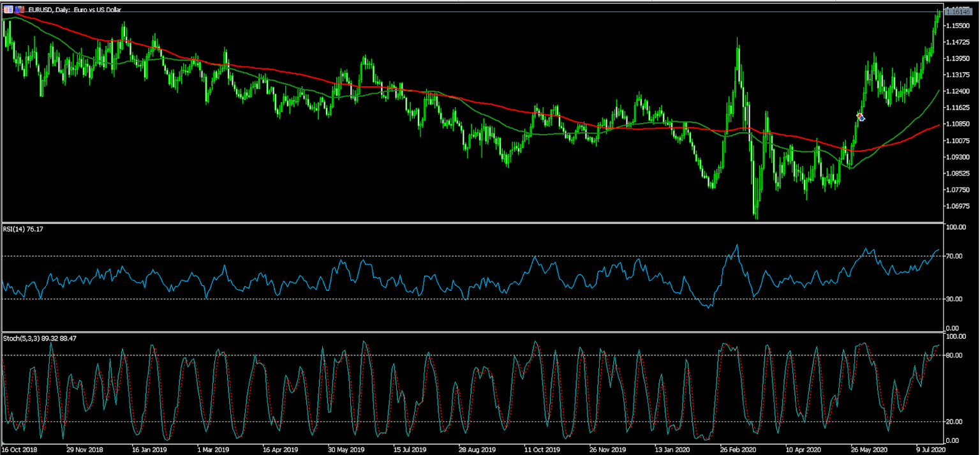The width and height of the screenshot is (980, 455).
Task: Click the highlighted current price 1.16146 on the scale
Action: click(960, 10)
